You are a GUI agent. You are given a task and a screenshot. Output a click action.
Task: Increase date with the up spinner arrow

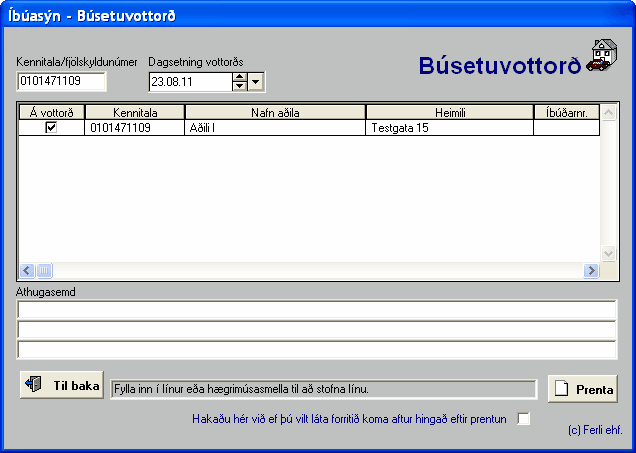coord(240,77)
